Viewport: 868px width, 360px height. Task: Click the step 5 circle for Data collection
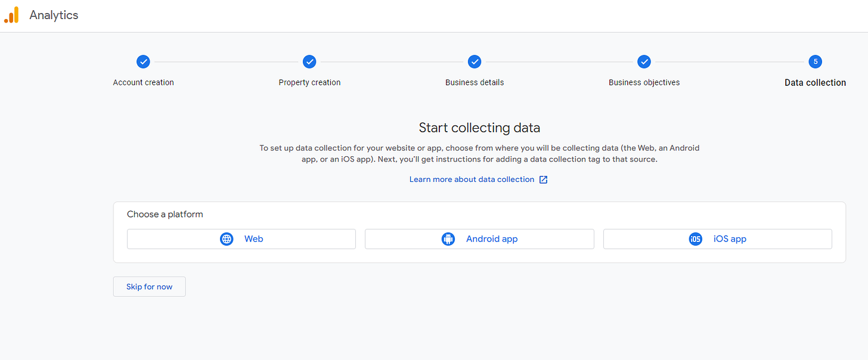tap(815, 61)
